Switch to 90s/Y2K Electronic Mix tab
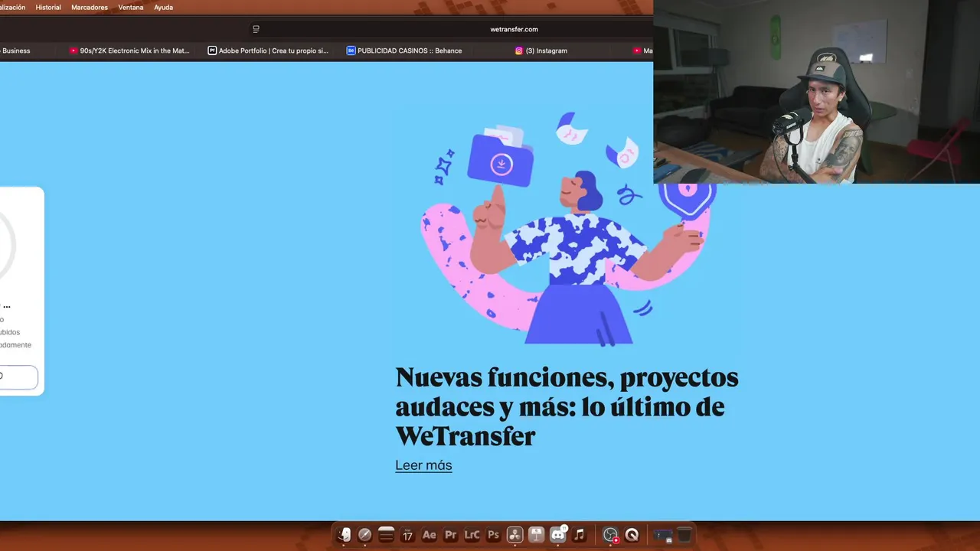 (129, 51)
